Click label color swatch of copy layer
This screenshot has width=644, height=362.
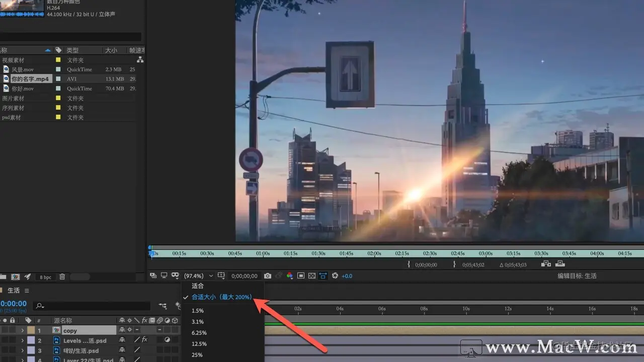click(x=31, y=330)
